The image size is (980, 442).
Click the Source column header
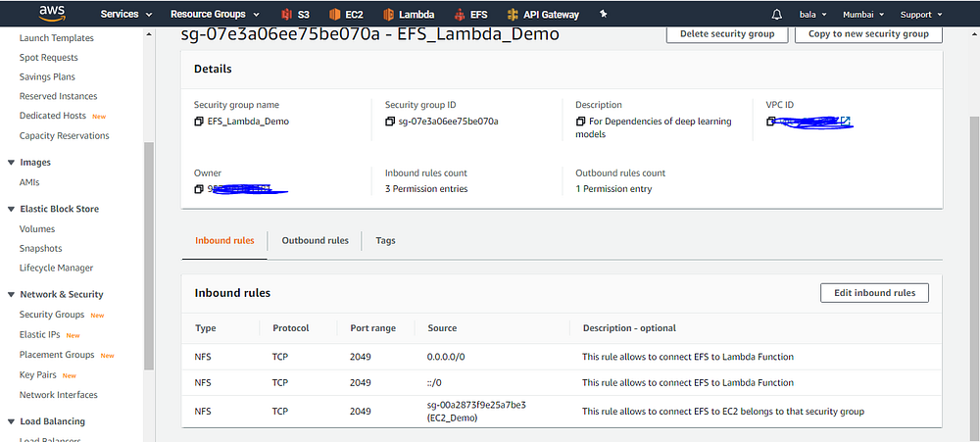pos(442,328)
